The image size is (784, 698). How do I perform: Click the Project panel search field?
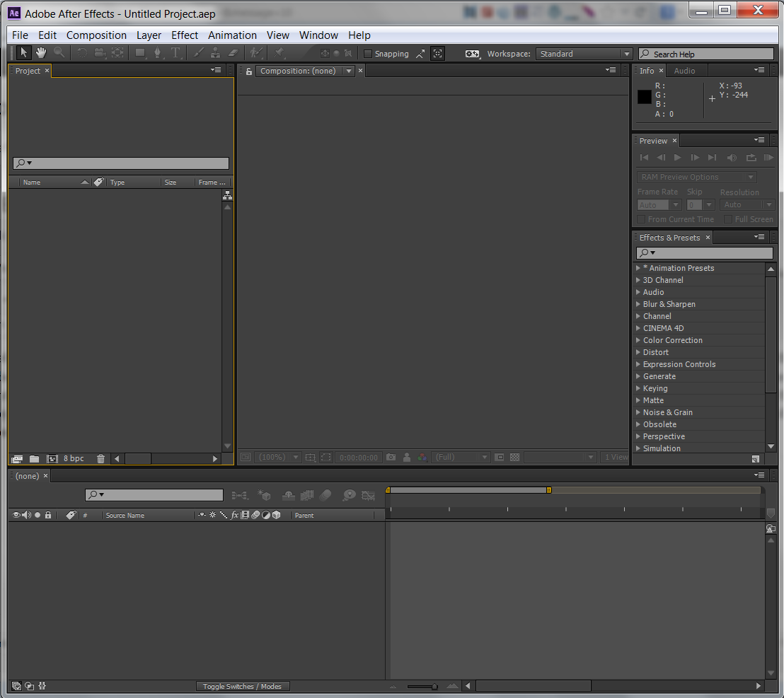point(121,163)
